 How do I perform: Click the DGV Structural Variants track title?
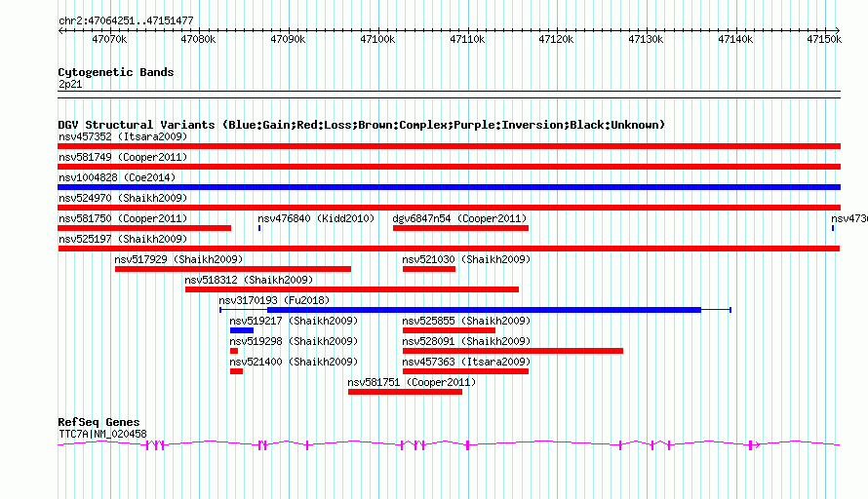362,125
